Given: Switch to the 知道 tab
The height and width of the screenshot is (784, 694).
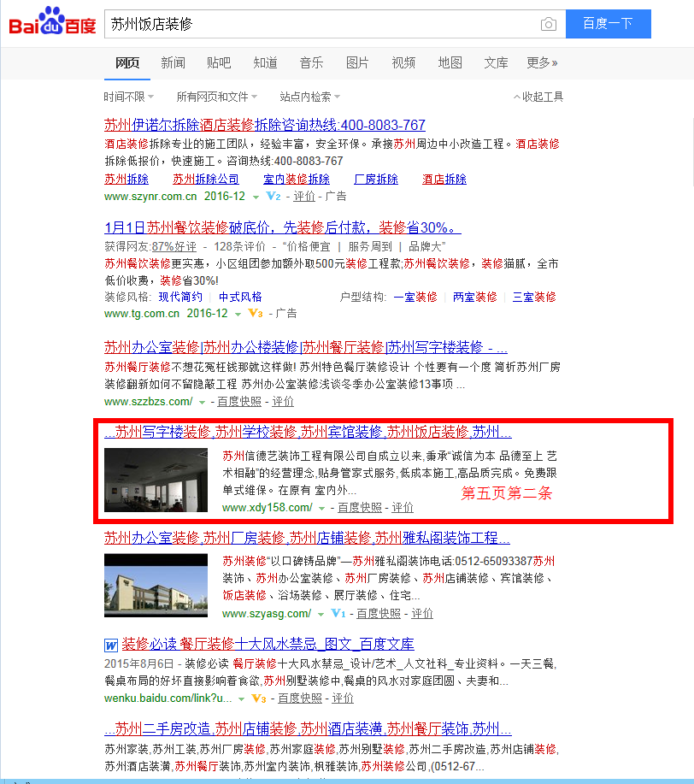Looking at the screenshot, I should tap(265, 63).
